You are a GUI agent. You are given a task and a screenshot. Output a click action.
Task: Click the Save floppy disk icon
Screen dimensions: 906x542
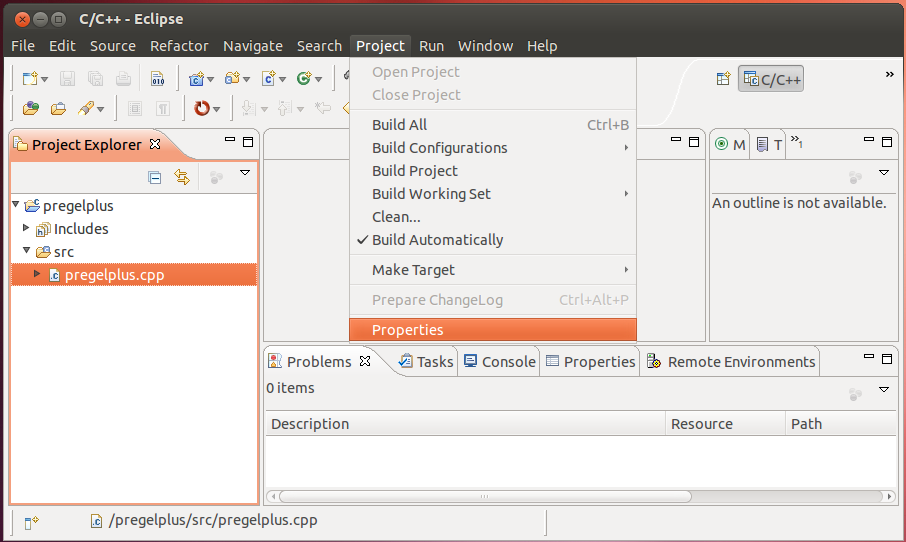[x=67, y=78]
